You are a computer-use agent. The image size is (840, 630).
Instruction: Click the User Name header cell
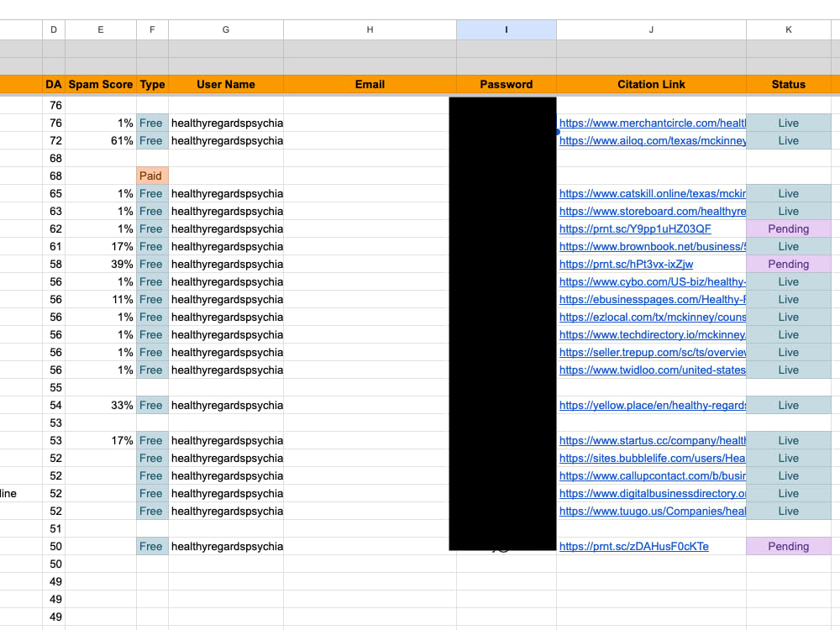225,84
